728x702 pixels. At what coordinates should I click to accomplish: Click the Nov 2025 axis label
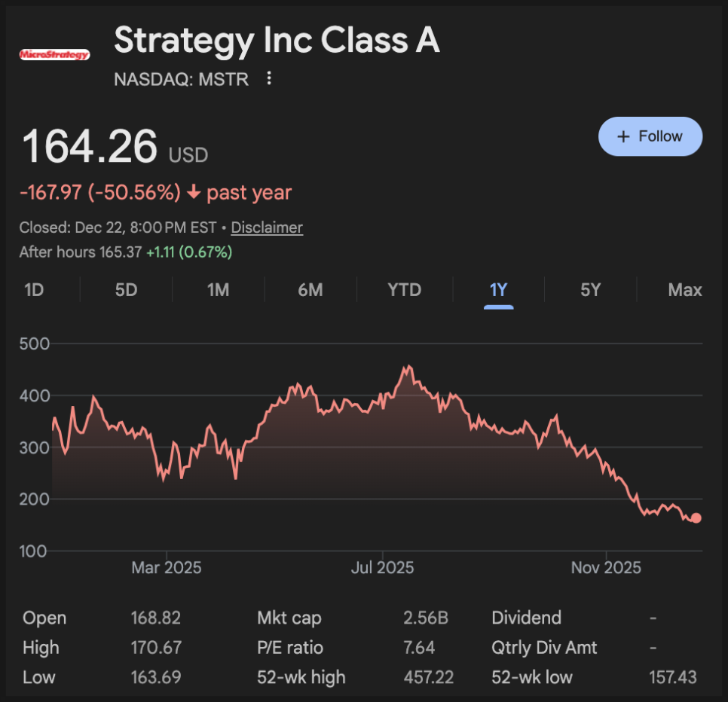tap(606, 567)
